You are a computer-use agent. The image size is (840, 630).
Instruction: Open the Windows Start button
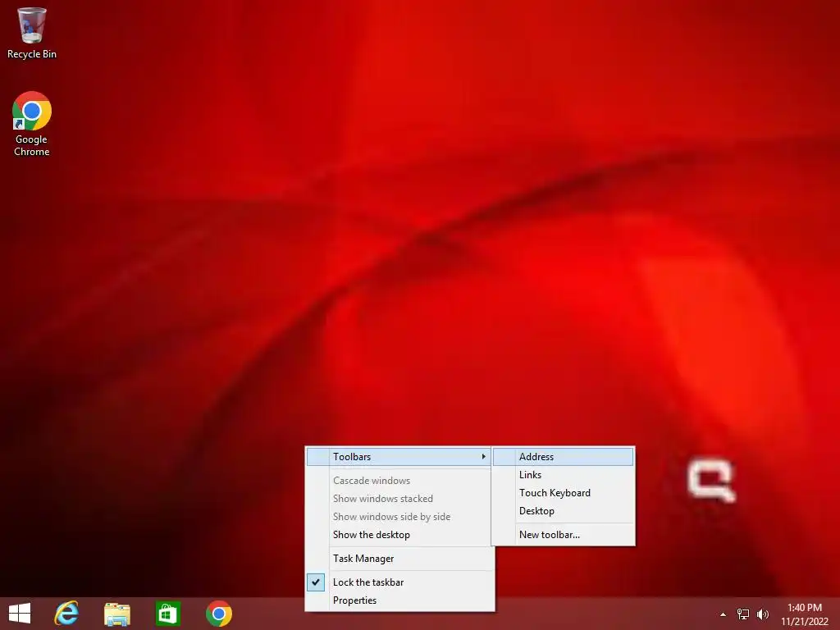click(20, 614)
